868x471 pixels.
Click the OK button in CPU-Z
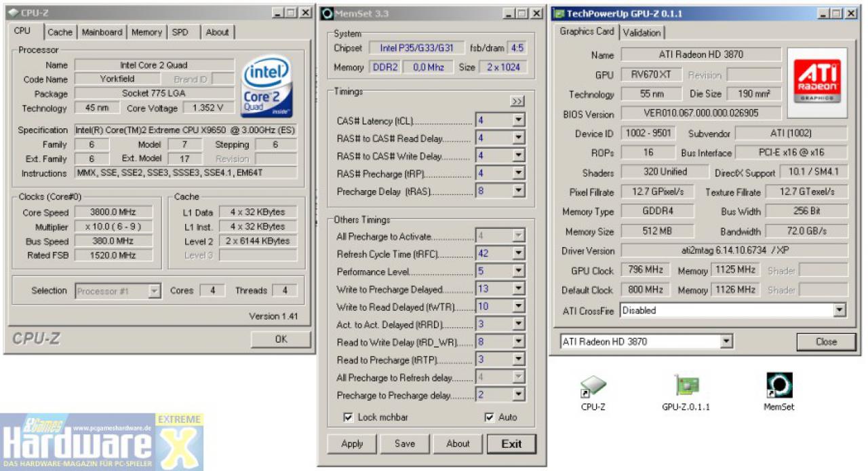pyautogui.click(x=281, y=339)
